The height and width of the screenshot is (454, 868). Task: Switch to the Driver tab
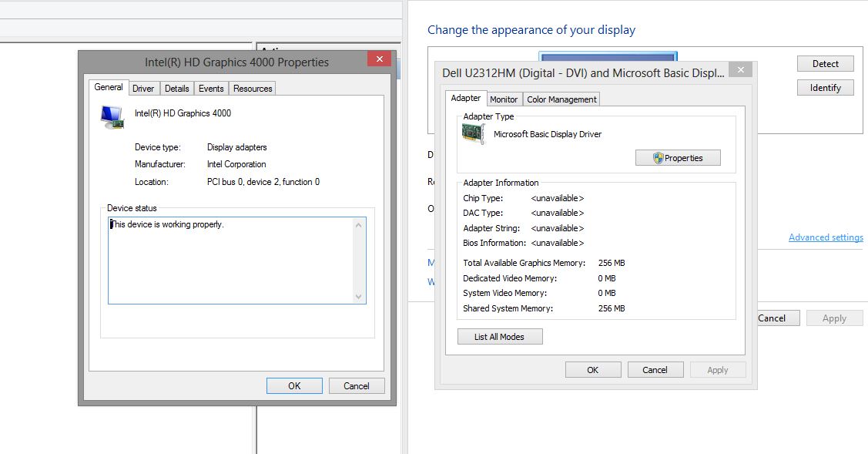[143, 89]
